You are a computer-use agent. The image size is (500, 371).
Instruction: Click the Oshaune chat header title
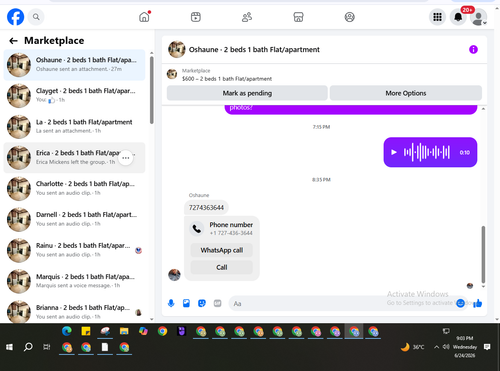point(254,50)
